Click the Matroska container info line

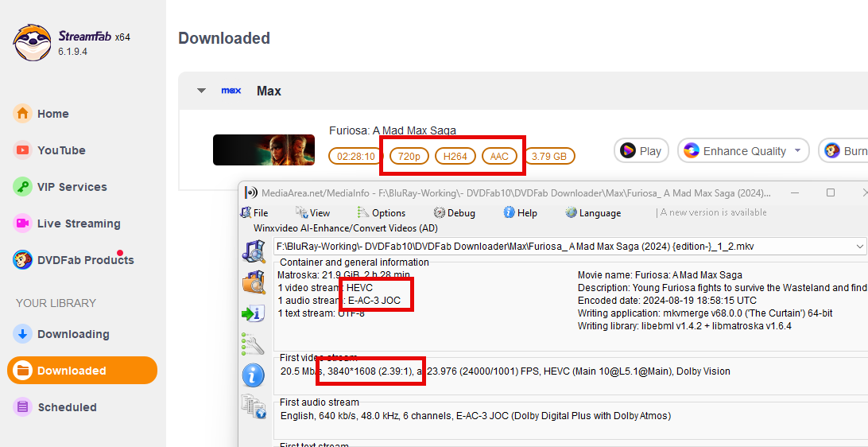tap(343, 274)
